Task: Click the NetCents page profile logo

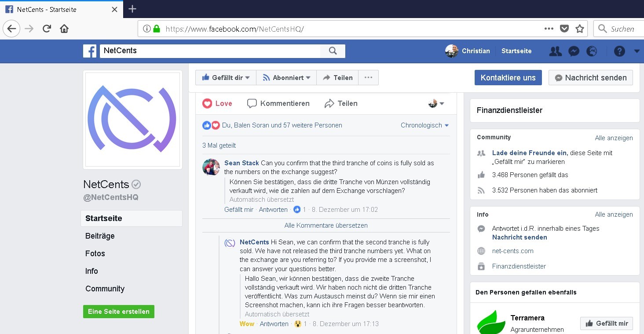Action: 132,120
